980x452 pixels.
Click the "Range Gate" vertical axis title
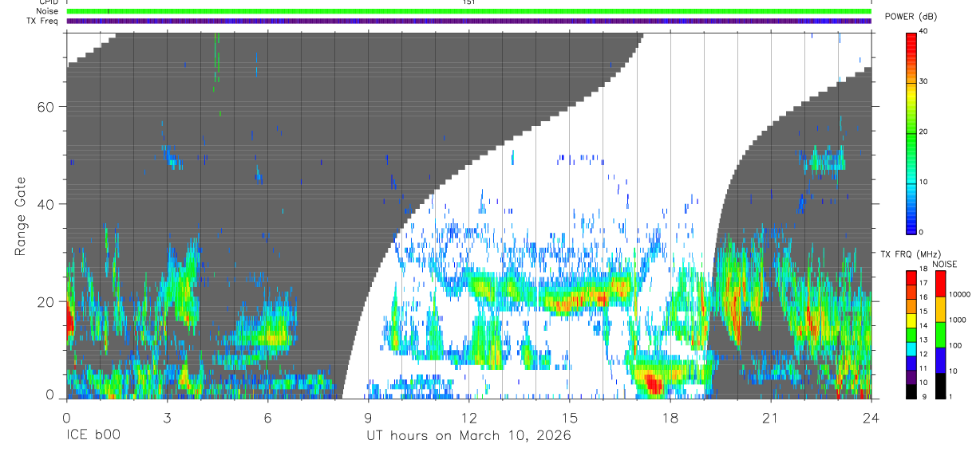(22, 216)
